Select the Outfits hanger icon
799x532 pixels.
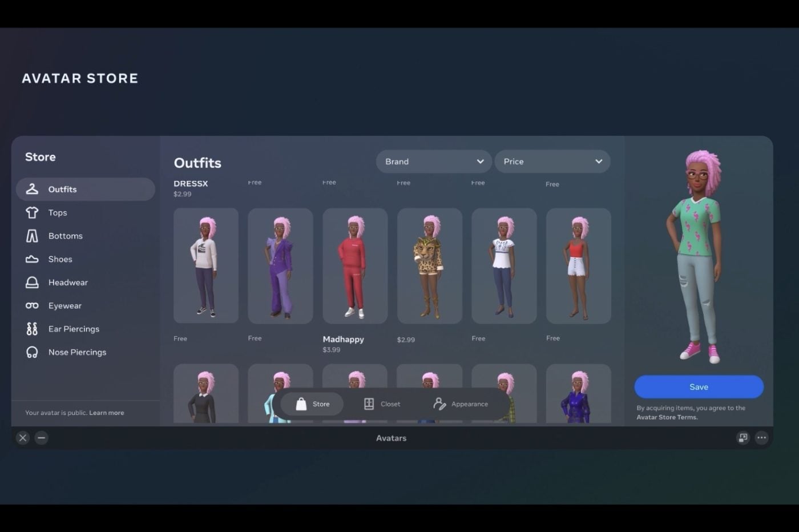32,189
